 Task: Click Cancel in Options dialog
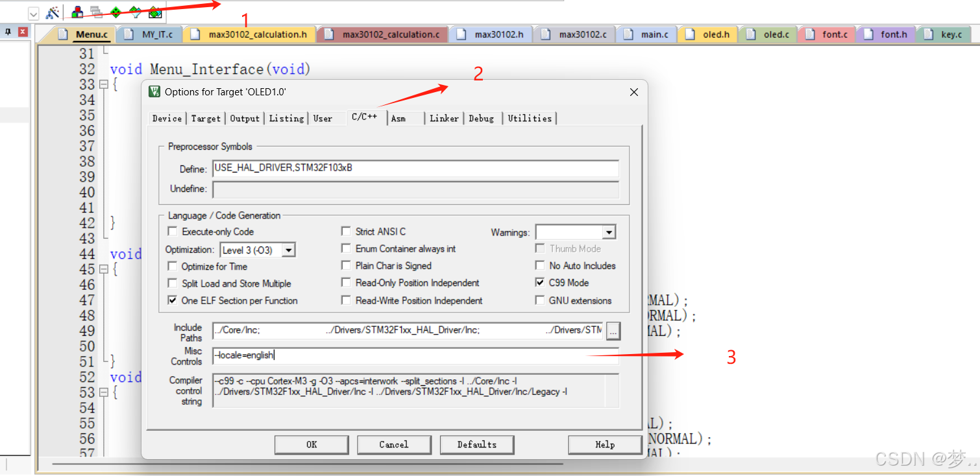click(394, 445)
